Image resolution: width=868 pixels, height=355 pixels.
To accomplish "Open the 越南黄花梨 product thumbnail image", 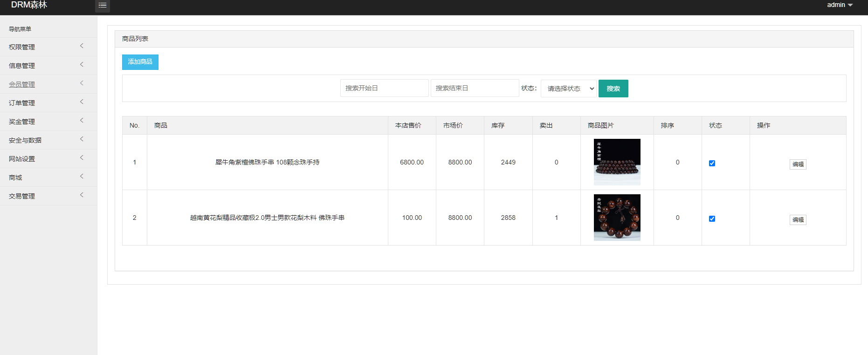I will click(x=617, y=218).
